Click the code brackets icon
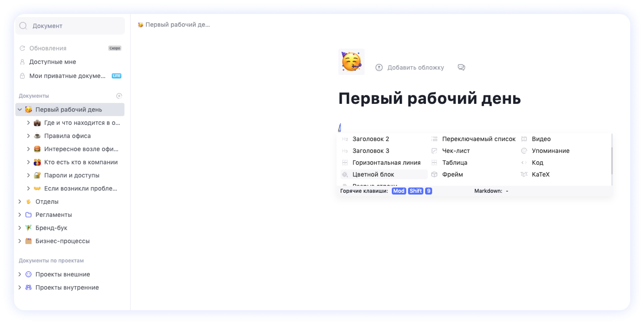 coord(524,163)
